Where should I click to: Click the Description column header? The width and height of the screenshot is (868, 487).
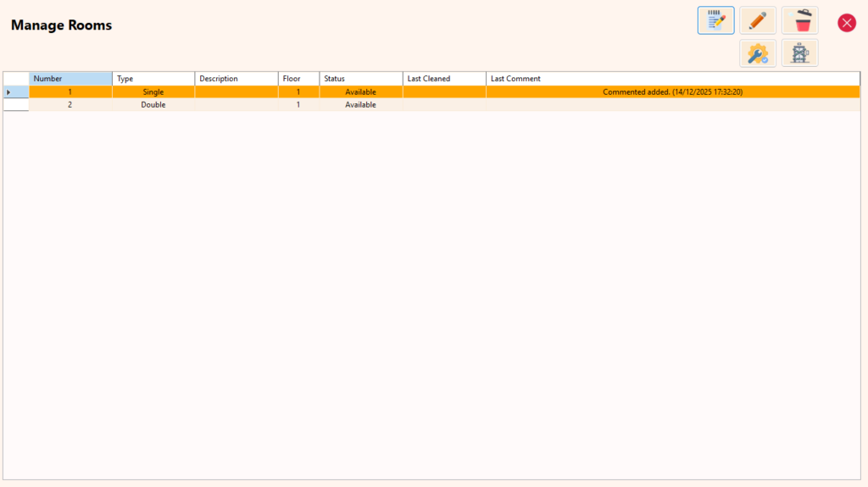[236, 79]
